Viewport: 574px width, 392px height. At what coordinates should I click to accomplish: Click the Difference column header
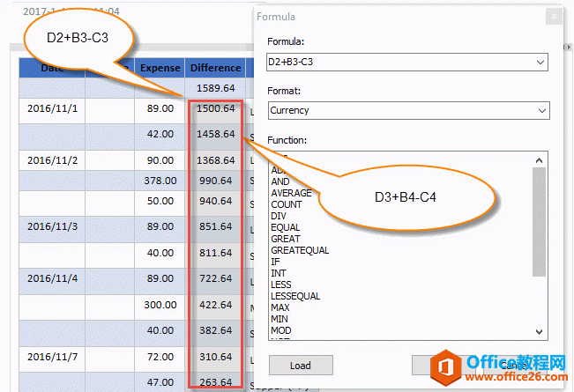tap(215, 68)
